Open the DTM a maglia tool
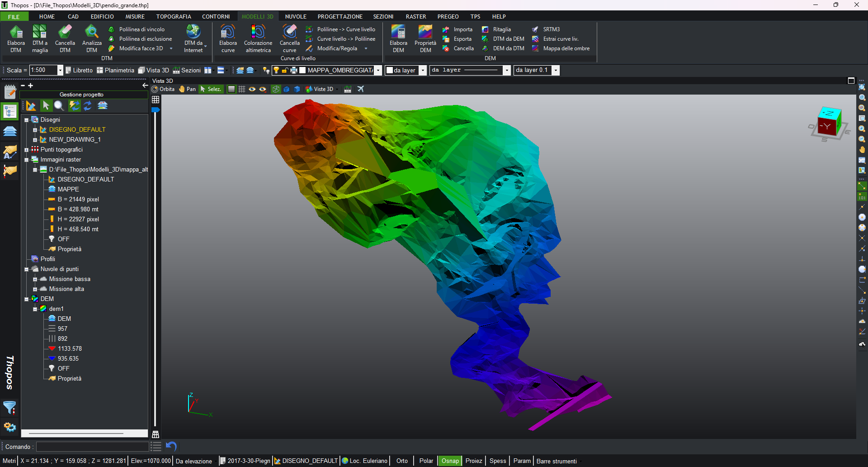868x467 pixels. [x=40, y=38]
